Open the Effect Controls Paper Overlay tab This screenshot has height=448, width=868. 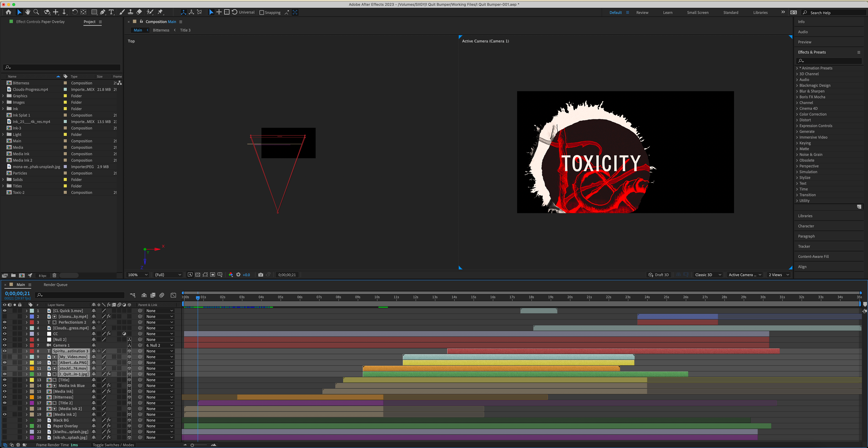[40, 21]
